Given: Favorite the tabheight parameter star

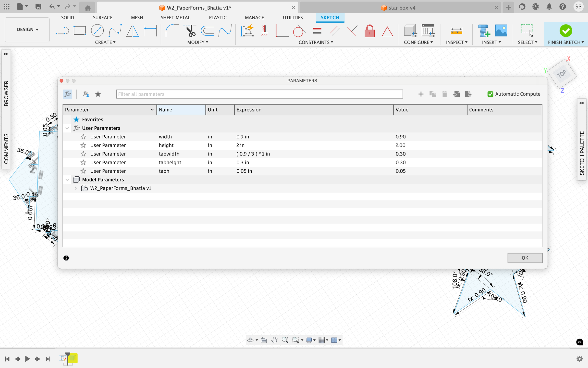Looking at the screenshot, I should 83,162.
